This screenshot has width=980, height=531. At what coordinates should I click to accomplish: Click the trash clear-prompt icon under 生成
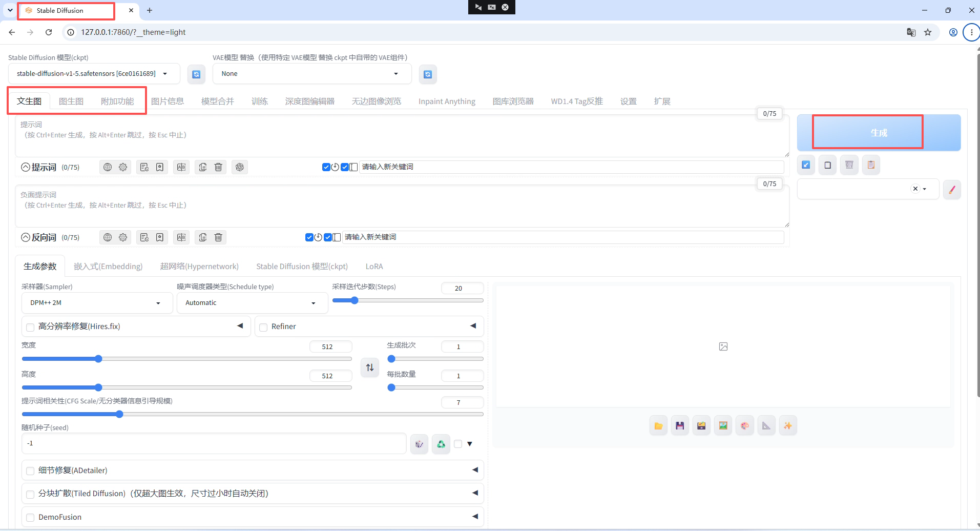[x=849, y=165]
